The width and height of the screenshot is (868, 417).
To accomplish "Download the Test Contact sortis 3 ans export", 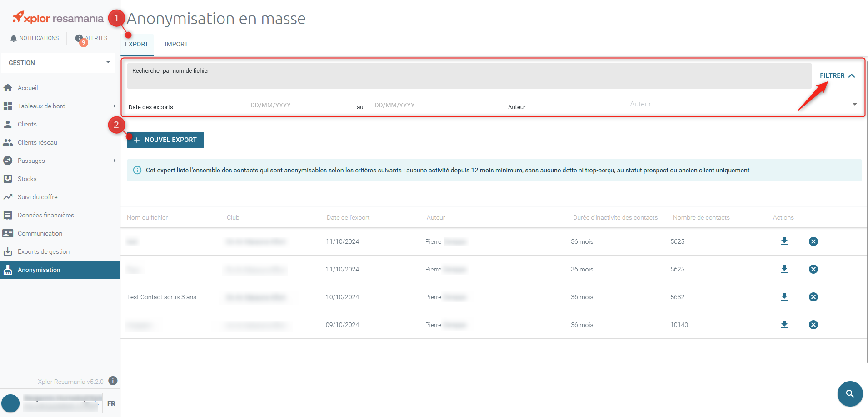I will point(784,296).
